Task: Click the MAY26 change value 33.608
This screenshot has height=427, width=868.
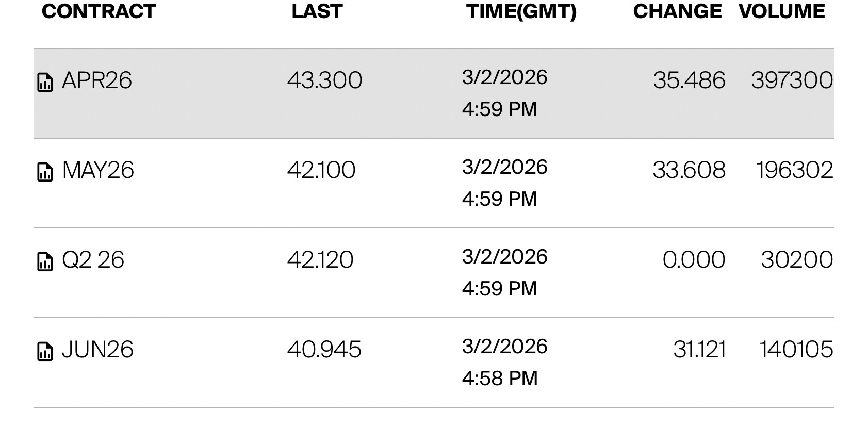Action: click(x=689, y=170)
